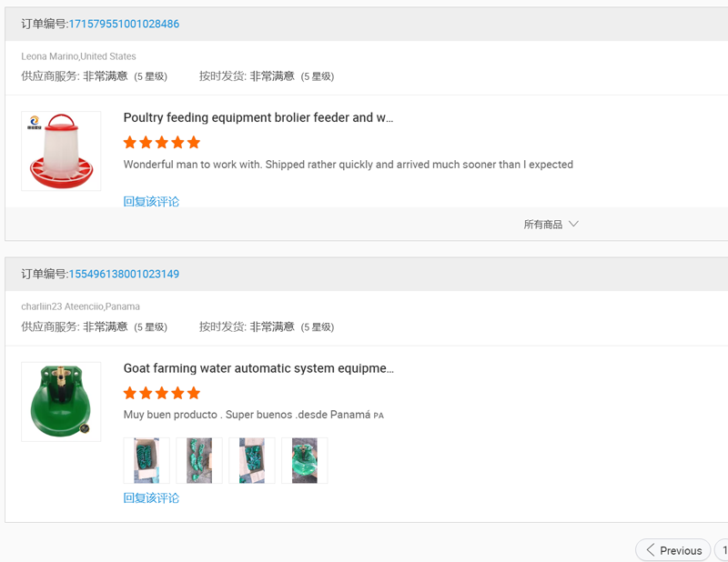Open the third review photo thumbnail
728x562 pixels.
coord(252,460)
